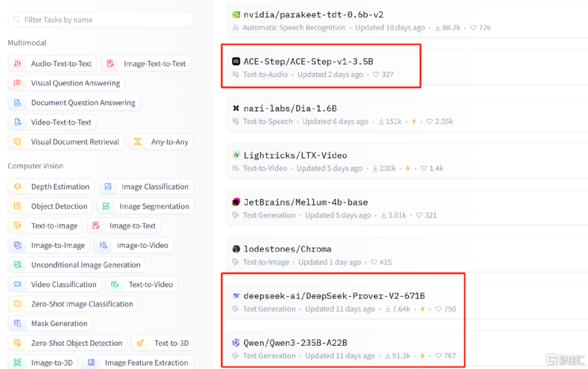Click the Text-to-Video task icon in sidebar
Image resolution: width=588 pixels, height=369 pixels.
point(115,284)
